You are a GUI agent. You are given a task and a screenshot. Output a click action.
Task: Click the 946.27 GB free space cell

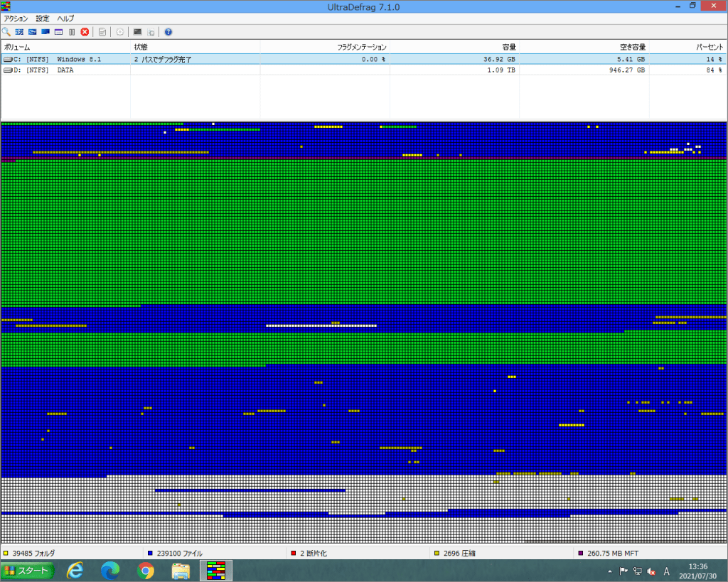627,70
